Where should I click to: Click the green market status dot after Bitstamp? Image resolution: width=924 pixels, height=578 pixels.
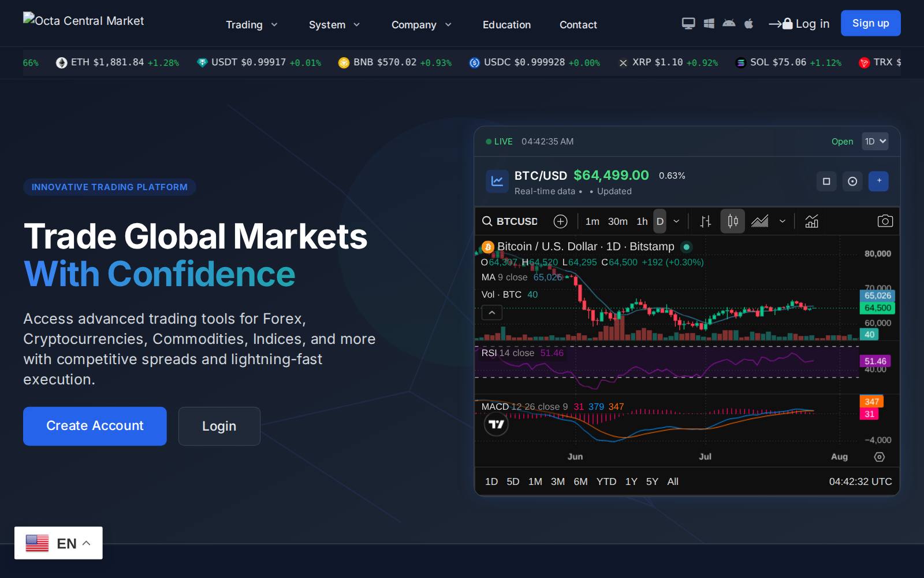(686, 247)
